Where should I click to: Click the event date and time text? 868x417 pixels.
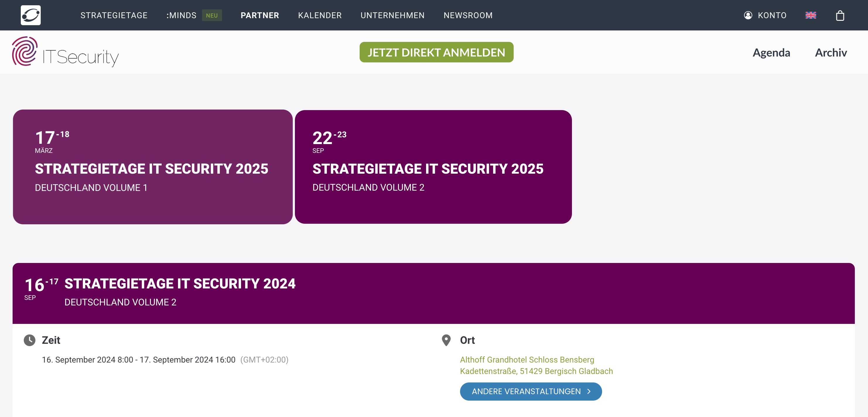click(x=139, y=360)
